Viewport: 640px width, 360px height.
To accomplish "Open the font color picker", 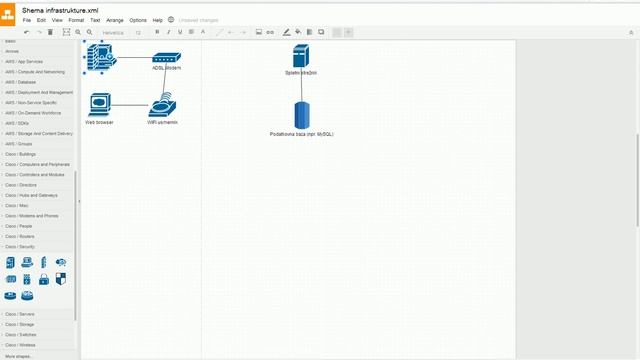I will (203, 32).
